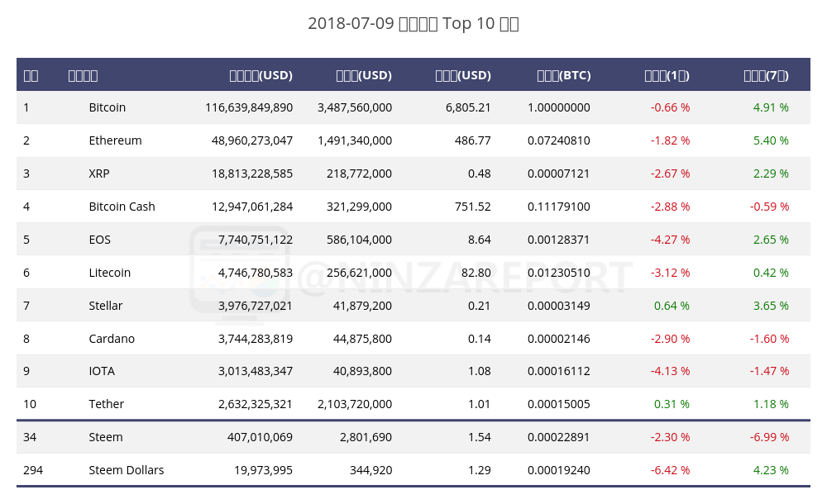The height and width of the screenshot is (504, 827).
Task: Select the "Steem" name cell in row 34
Action: [x=106, y=438]
